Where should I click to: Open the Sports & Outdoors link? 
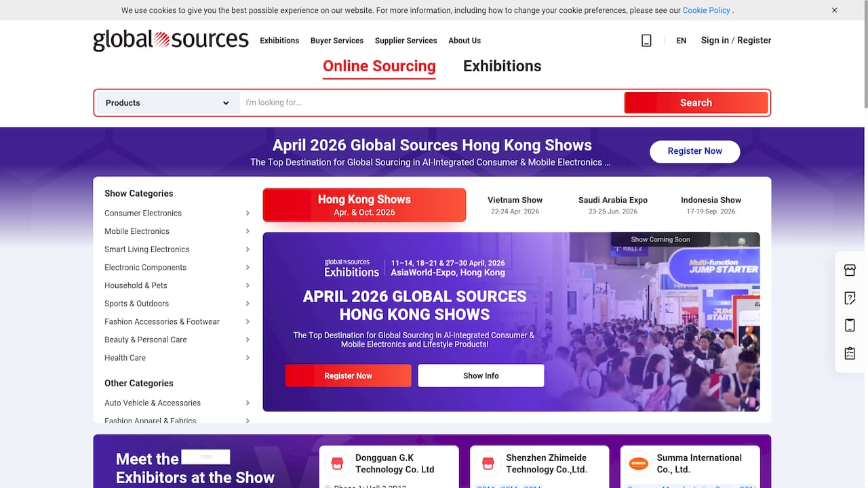[136, 304]
